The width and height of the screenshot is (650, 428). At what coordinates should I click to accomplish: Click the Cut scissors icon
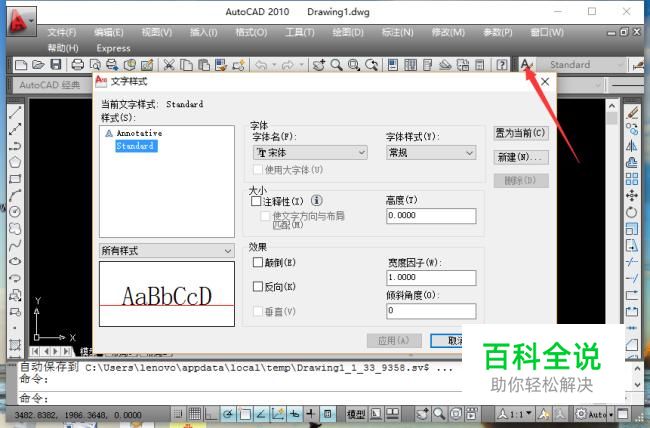[x=169, y=65]
